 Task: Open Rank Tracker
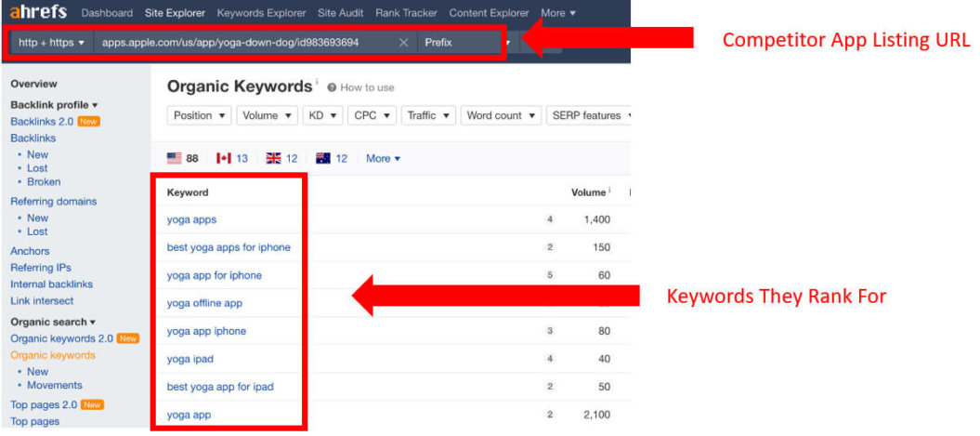pos(406,12)
